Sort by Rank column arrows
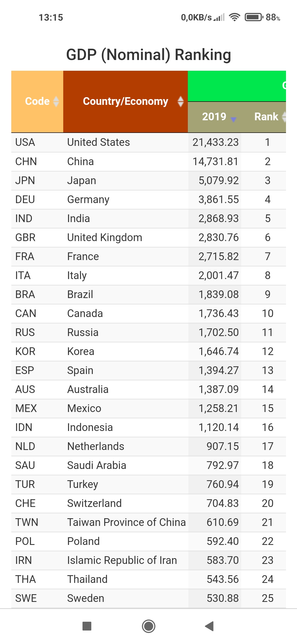Screen dimensions: 297x644 [284, 116]
